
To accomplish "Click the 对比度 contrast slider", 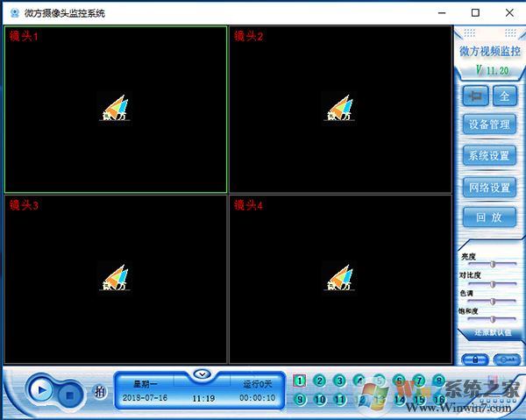I will (493, 284).
